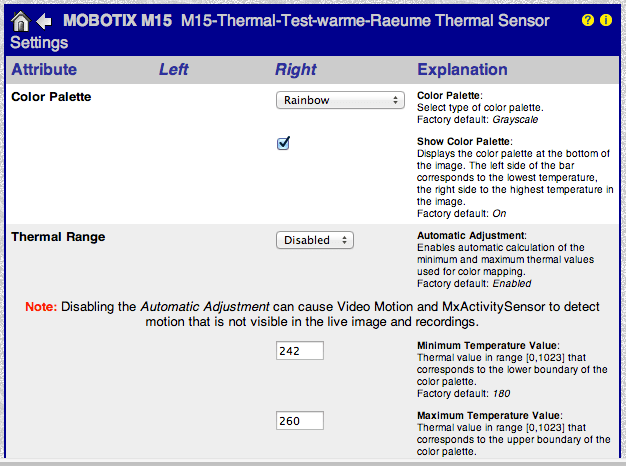Go to the camera home page icon
The height and width of the screenshot is (466, 626).
coord(20,20)
